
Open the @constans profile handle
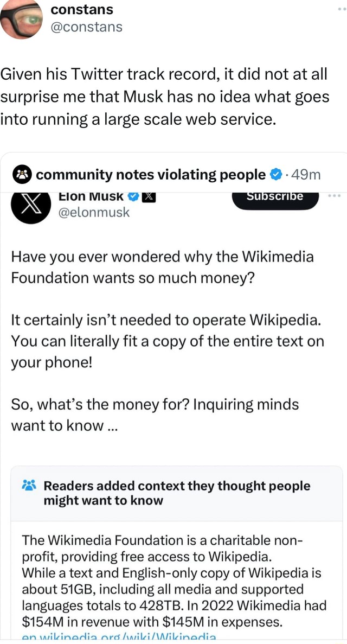click(x=86, y=27)
